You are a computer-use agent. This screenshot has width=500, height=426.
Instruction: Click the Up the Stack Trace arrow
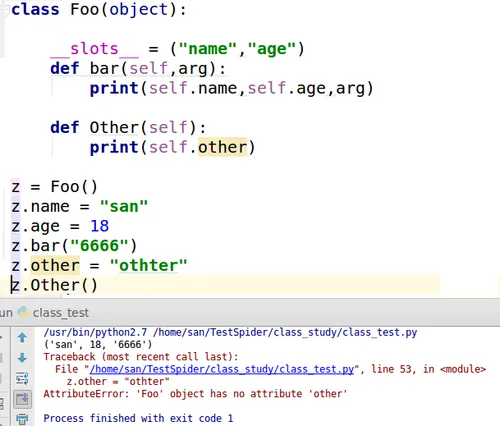[22, 338]
